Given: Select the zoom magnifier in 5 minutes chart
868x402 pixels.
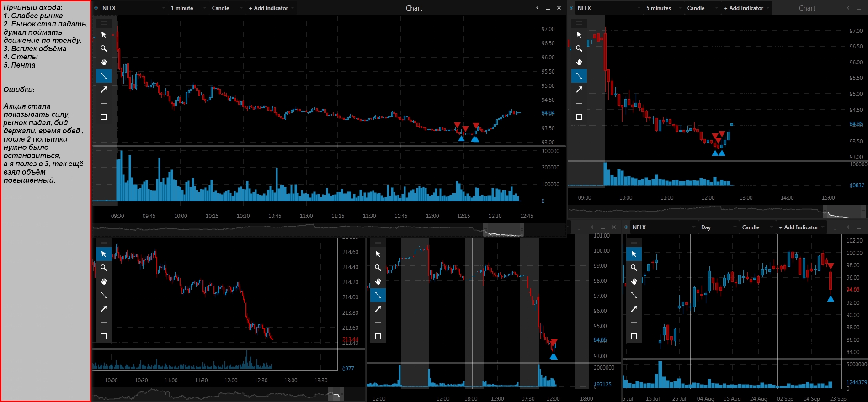Looking at the screenshot, I should pos(579,48).
